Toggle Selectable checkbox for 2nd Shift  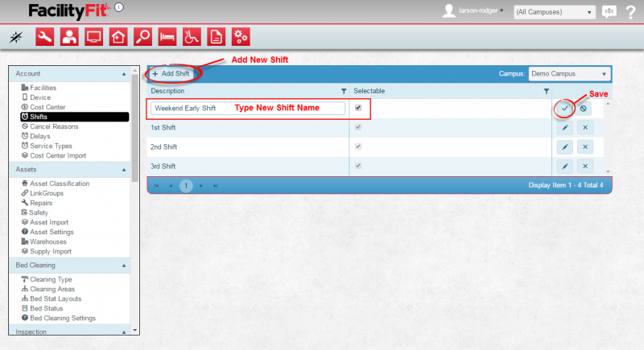coord(358,146)
